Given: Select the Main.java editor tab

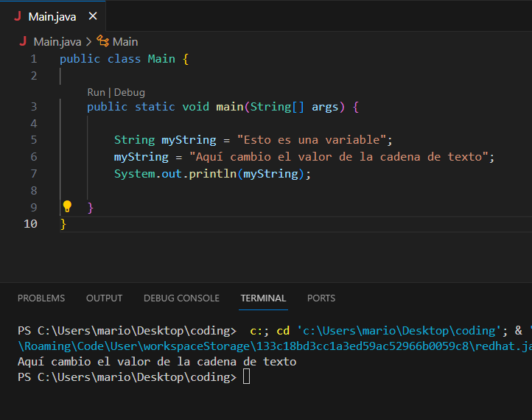Looking at the screenshot, I should coord(52,16).
